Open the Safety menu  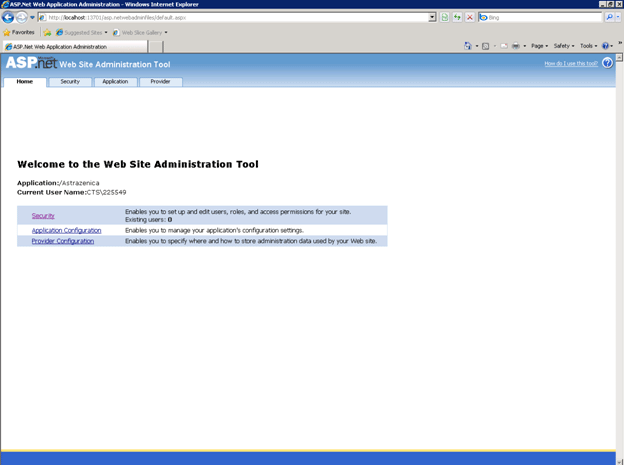(564, 46)
